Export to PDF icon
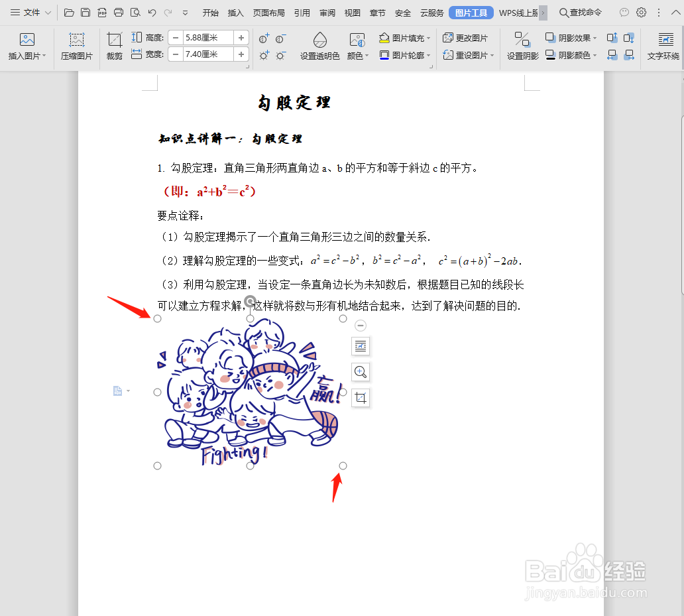This screenshot has height=616, width=684. click(x=102, y=13)
